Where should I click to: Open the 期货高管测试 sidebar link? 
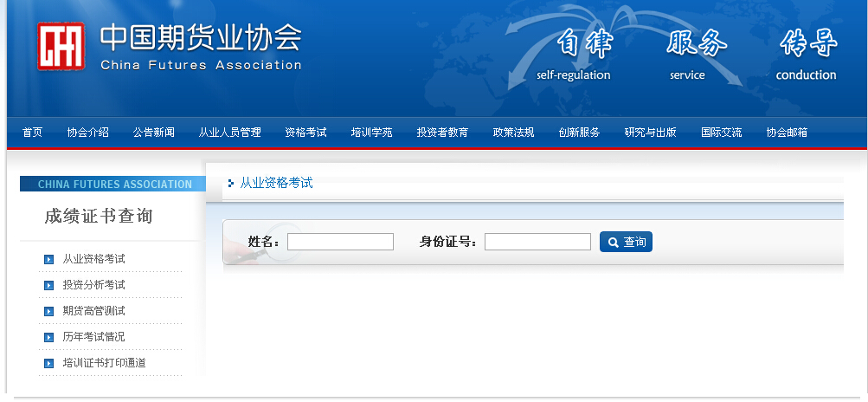point(93,311)
